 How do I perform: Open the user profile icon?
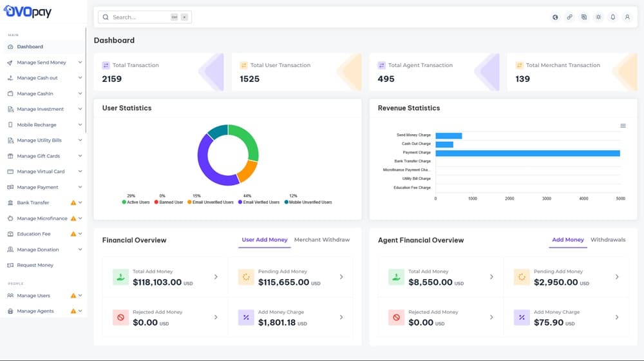[627, 17]
